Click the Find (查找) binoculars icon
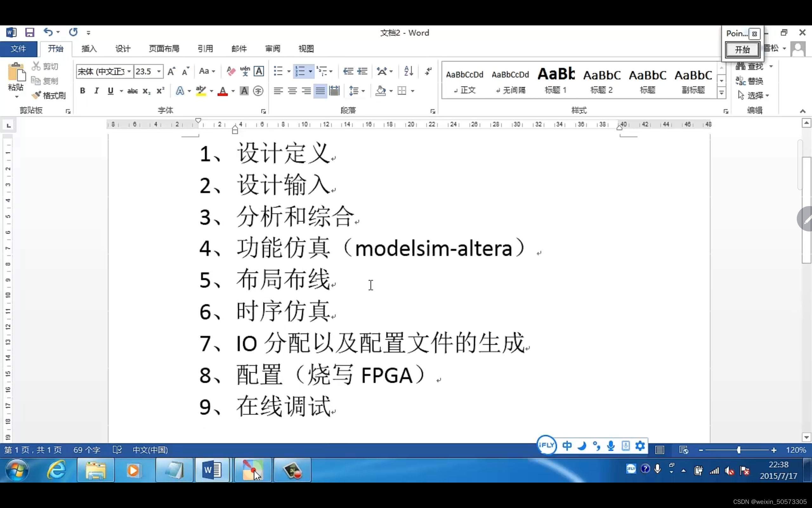The width and height of the screenshot is (812, 508). coord(740,66)
